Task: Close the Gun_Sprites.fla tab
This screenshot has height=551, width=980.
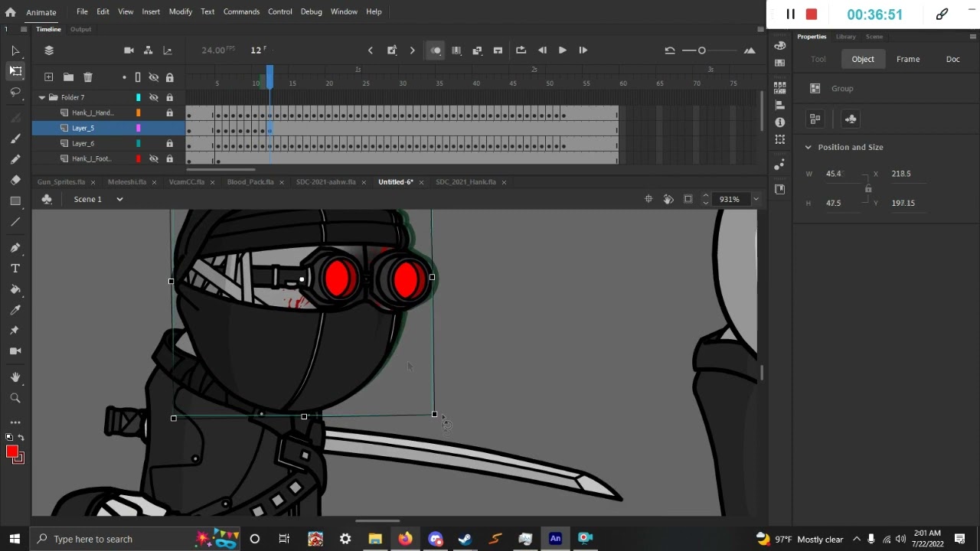Action: click(93, 182)
